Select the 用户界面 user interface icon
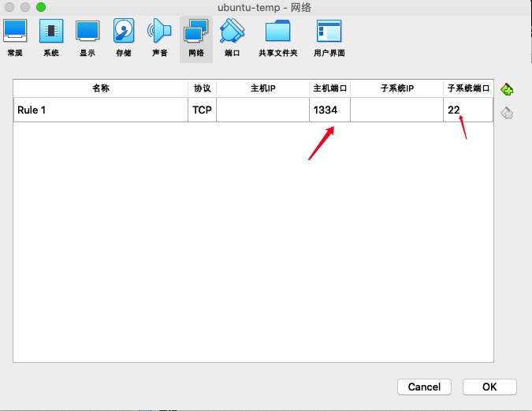This screenshot has height=411, width=532. (x=329, y=38)
